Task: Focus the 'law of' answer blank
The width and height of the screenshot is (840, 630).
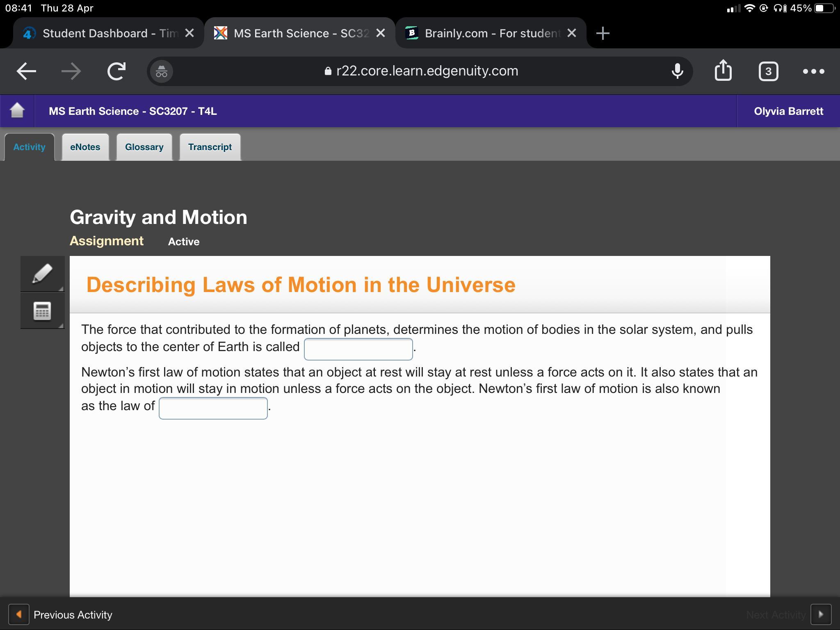Action: (x=213, y=408)
